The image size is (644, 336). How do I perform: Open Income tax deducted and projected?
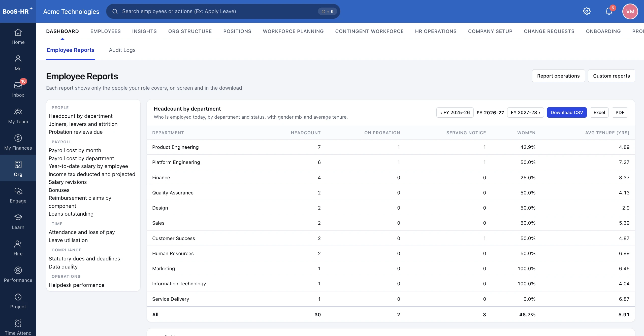tap(92, 174)
